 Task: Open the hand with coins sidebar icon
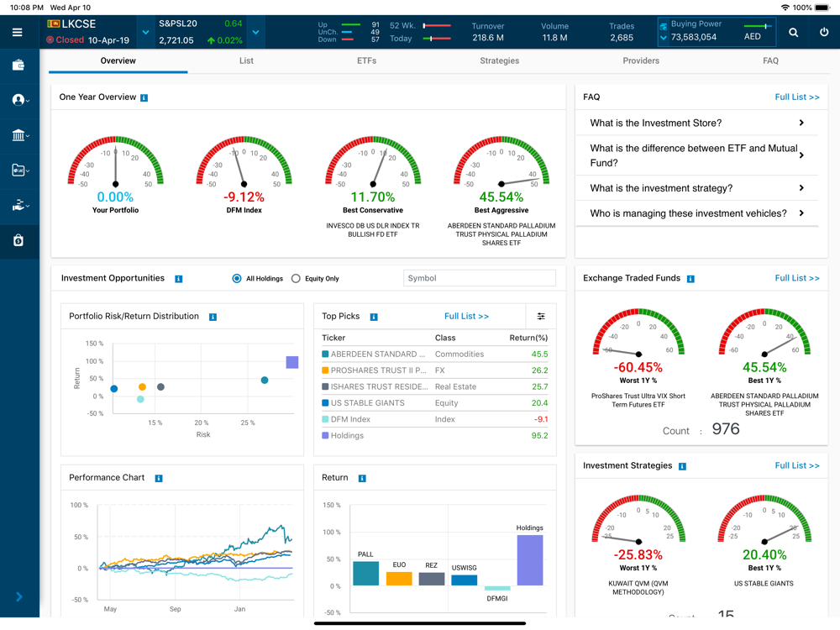(x=18, y=205)
